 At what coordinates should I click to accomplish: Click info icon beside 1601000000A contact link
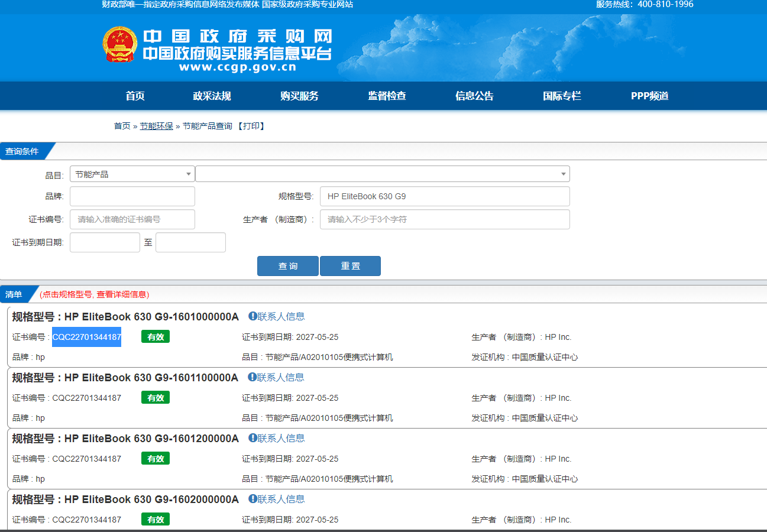click(x=253, y=316)
